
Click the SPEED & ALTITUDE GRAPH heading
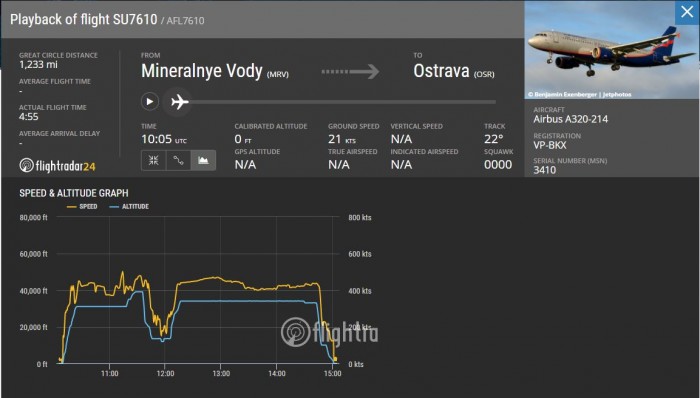tap(74, 193)
